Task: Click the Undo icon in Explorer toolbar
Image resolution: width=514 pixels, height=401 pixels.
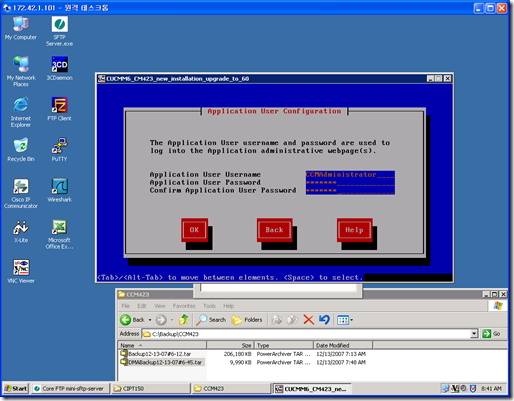Action: click(324, 320)
